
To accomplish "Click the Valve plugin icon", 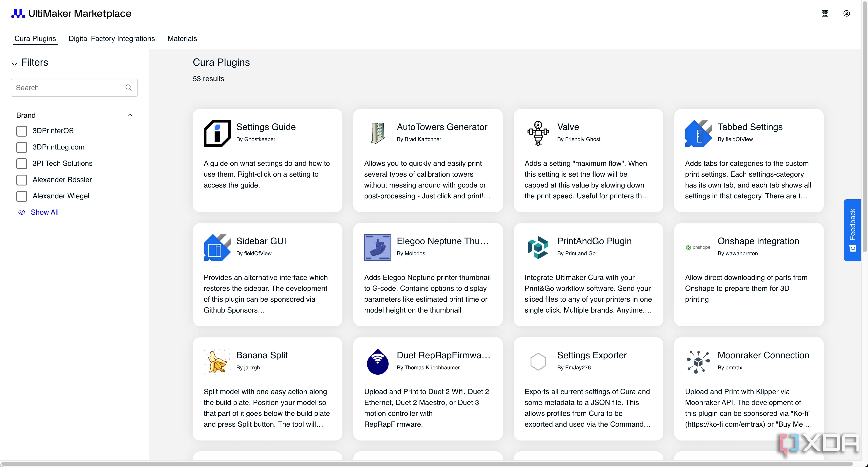I will pos(538,133).
